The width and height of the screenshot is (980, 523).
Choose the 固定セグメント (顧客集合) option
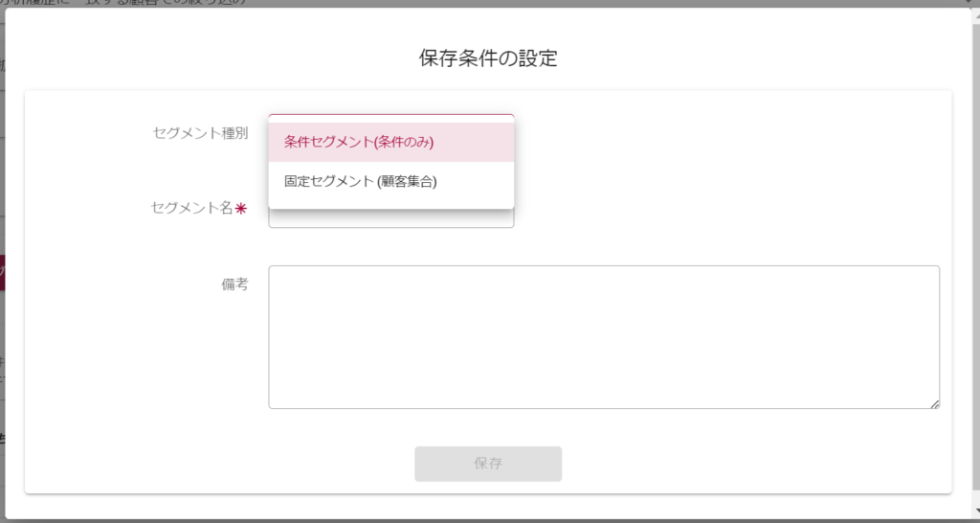(361, 181)
